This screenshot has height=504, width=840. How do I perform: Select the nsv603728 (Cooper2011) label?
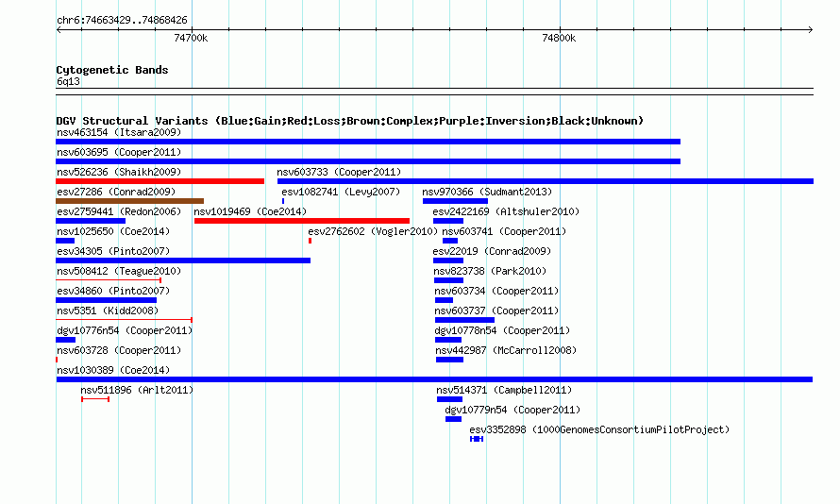(119, 350)
